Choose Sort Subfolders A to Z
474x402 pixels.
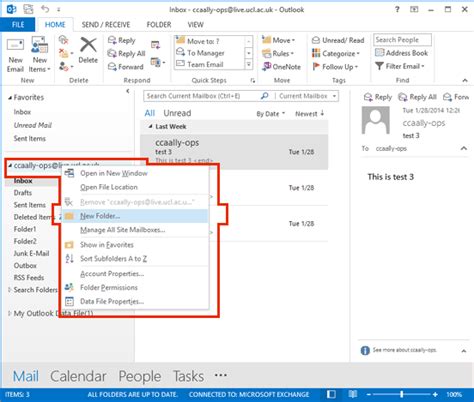click(135, 259)
